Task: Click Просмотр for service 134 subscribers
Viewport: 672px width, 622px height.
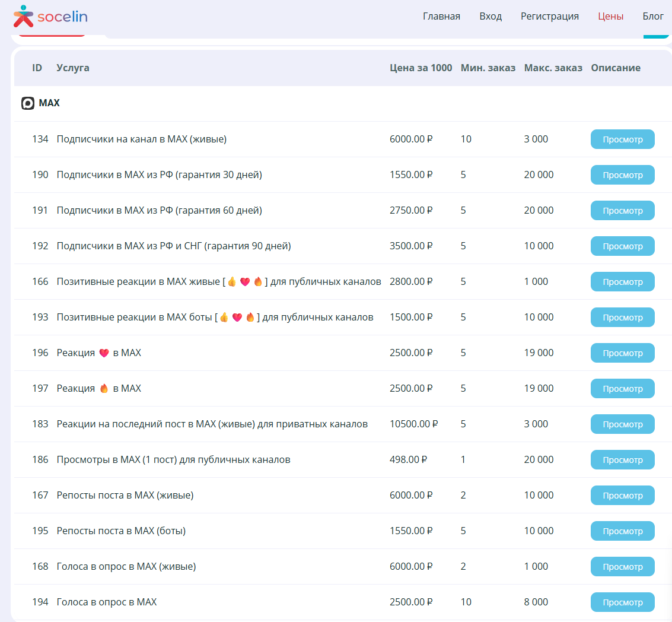Action: pyautogui.click(x=622, y=139)
